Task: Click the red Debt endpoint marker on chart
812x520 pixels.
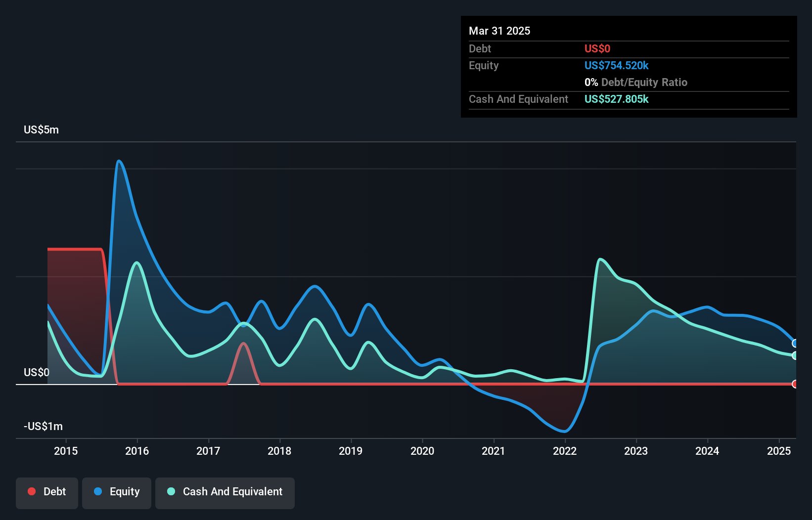Action: 795,384
